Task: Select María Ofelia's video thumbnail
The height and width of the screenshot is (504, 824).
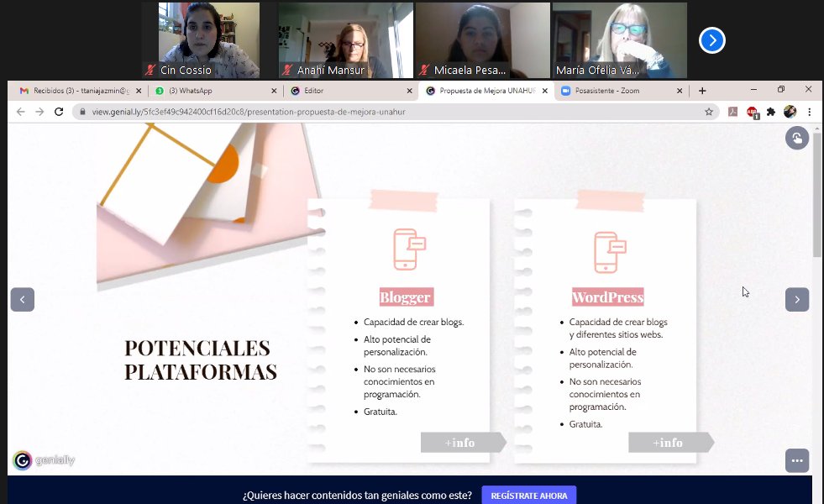Action: tap(620, 40)
